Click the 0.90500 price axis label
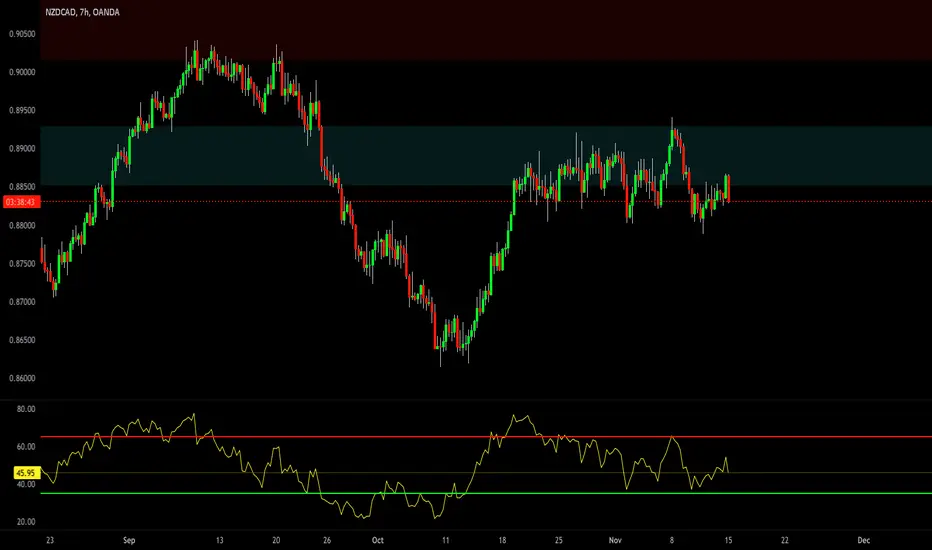Image resolution: width=932 pixels, height=550 pixels. [22, 34]
